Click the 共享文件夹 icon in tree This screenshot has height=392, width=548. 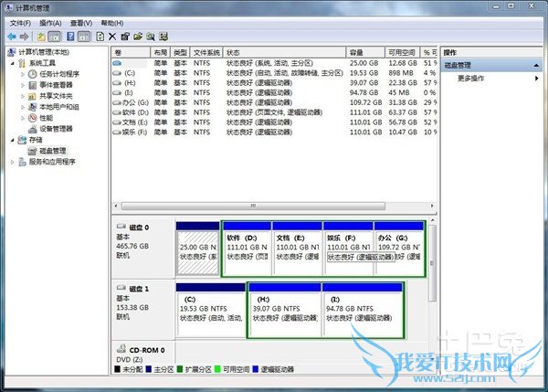32,96
